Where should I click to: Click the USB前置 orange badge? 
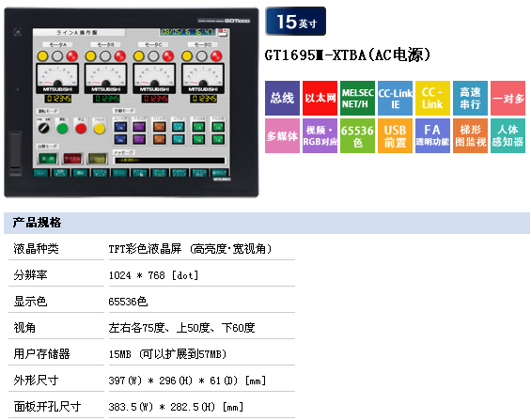point(395,135)
